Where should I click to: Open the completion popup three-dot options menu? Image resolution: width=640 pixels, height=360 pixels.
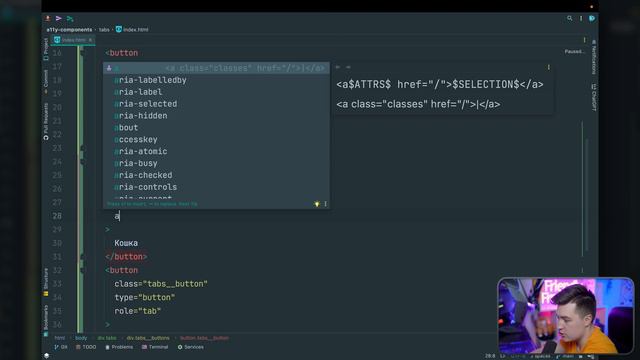tap(325, 204)
